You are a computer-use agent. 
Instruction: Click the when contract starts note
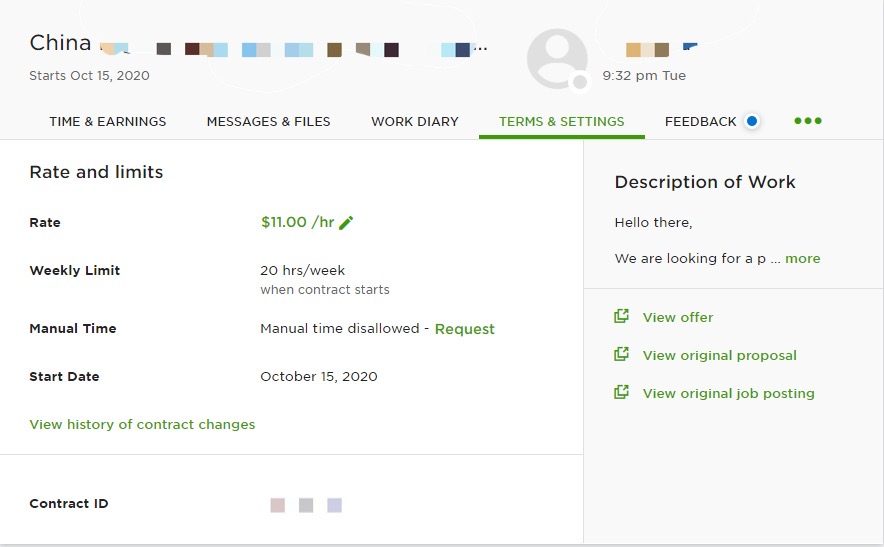(x=325, y=289)
